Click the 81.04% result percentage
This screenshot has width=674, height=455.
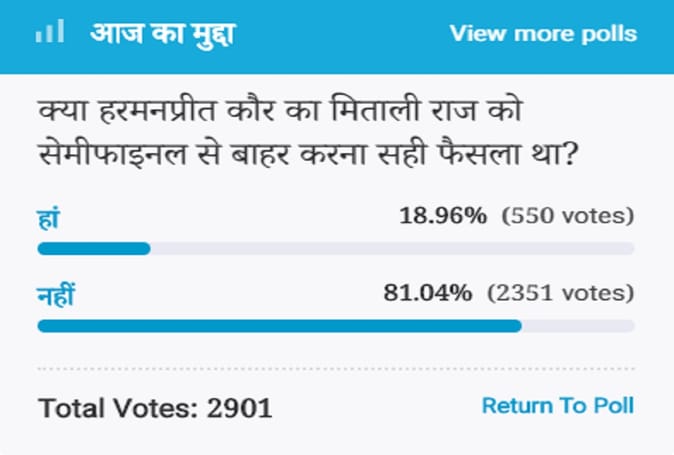point(428,294)
